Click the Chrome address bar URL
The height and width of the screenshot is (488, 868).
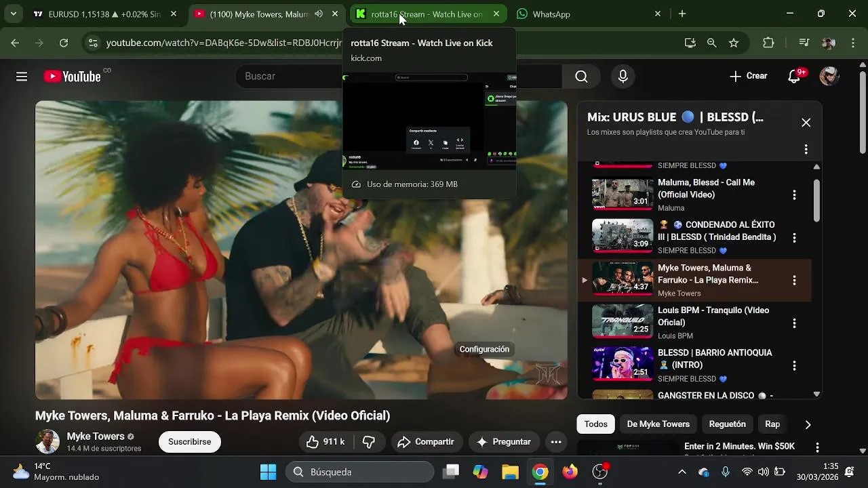tap(224, 43)
